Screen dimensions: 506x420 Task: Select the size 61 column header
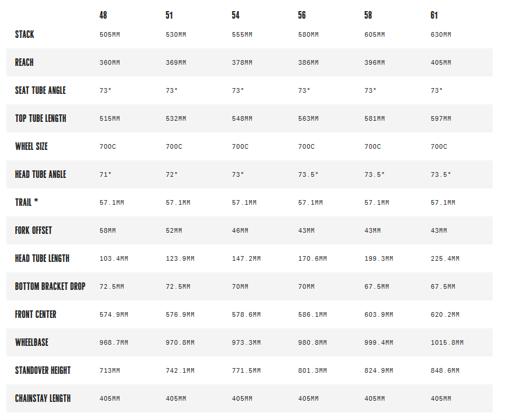coord(434,15)
